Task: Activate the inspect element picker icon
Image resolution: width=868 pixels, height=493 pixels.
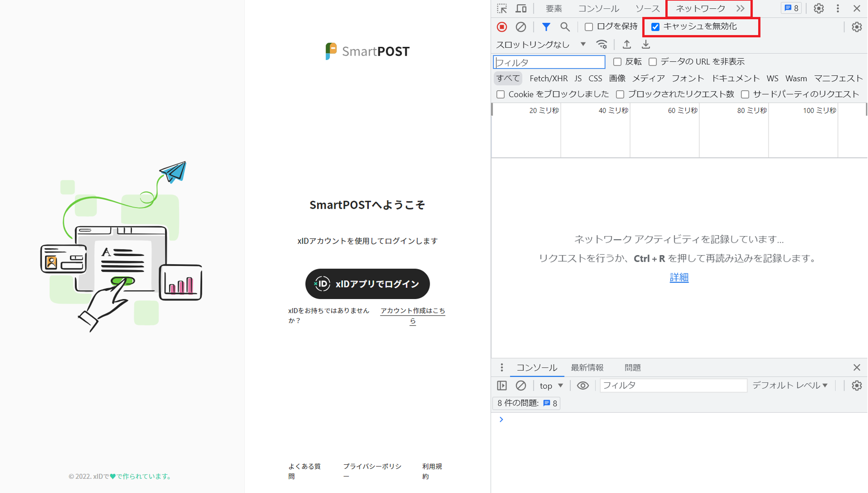Action: point(502,8)
